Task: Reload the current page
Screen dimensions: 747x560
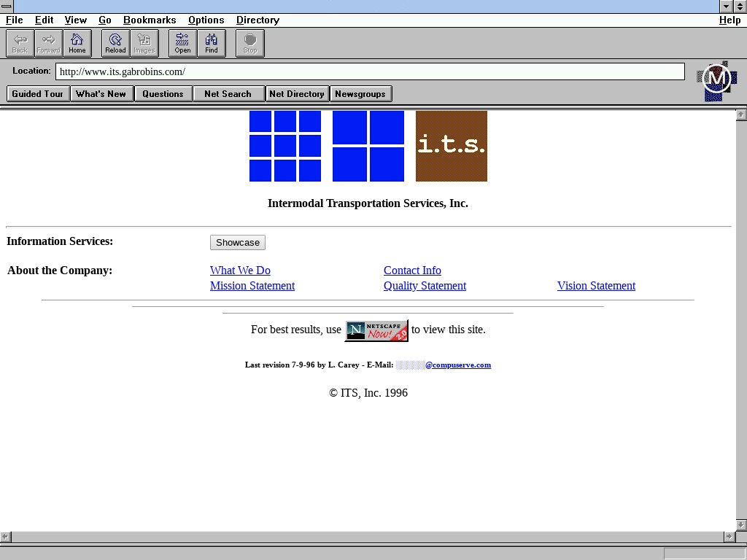Action: click(115, 43)
